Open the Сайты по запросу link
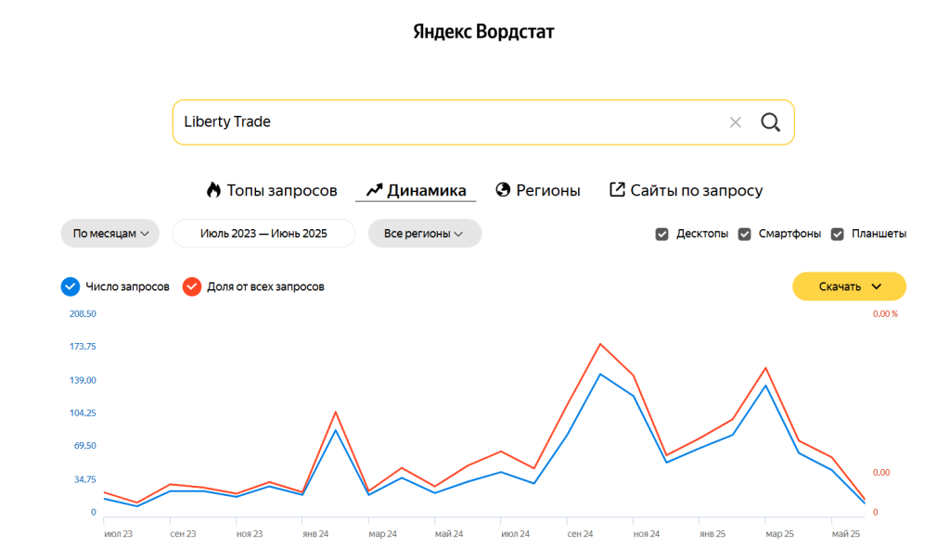The height and width of the screenshot is (560, 950). (x=696, y=190)
